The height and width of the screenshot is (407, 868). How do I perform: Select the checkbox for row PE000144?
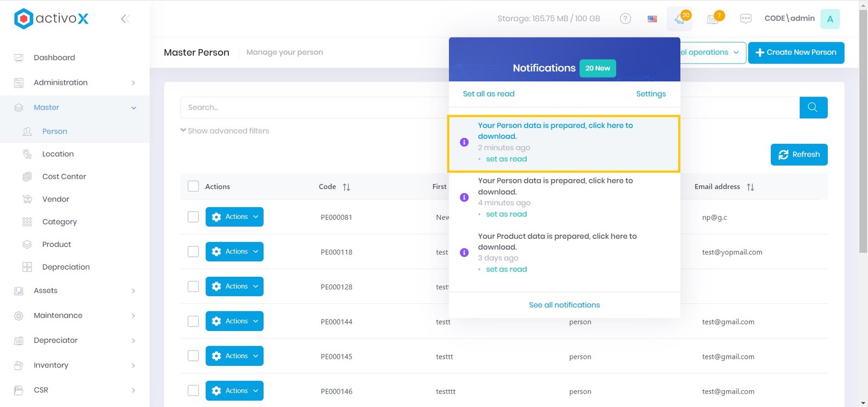(x=193, y=321)
